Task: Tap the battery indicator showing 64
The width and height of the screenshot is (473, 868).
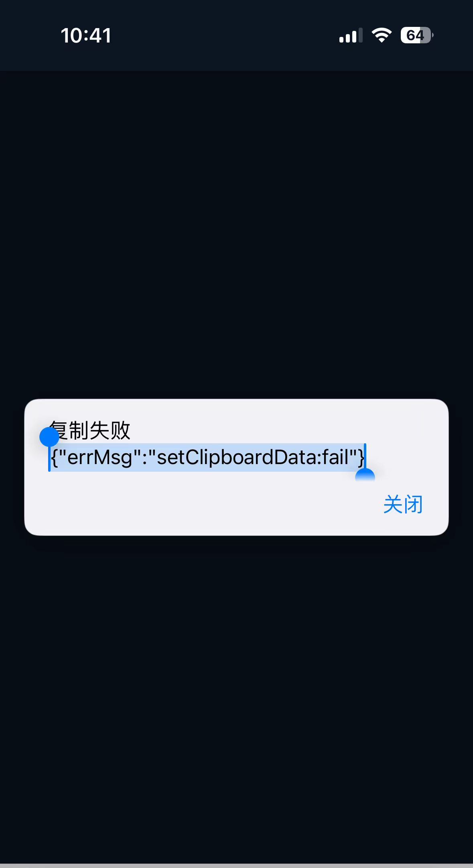Action: click(x=417, y=35)
